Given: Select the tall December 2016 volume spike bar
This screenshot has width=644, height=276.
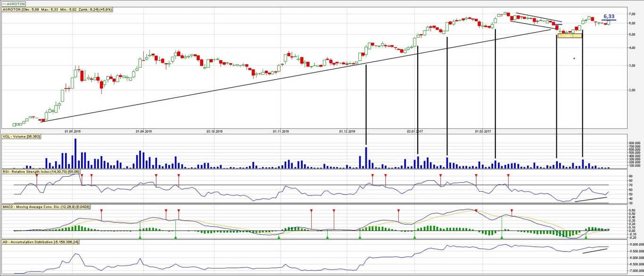Looking at the screenshot, I should point(366,158).
